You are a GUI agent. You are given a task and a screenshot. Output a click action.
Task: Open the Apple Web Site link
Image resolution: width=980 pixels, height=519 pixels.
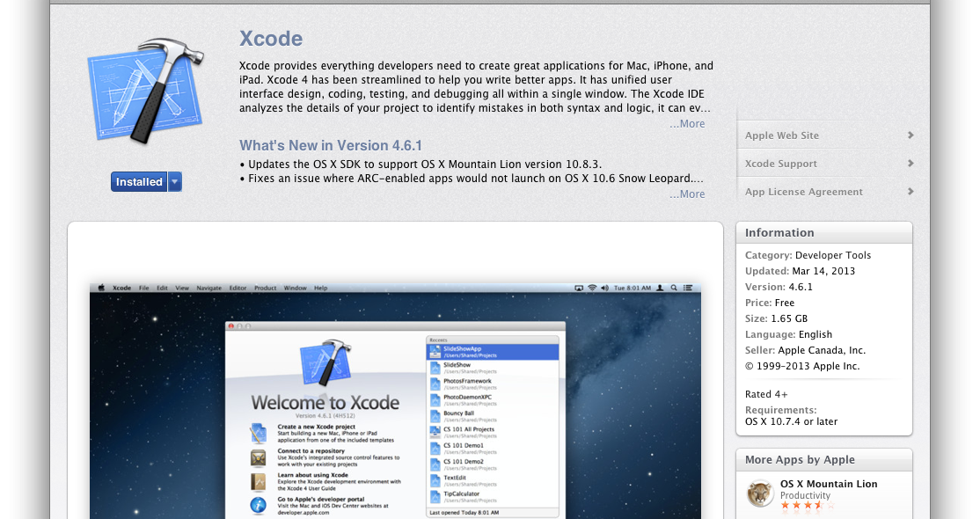click(782, 135)
